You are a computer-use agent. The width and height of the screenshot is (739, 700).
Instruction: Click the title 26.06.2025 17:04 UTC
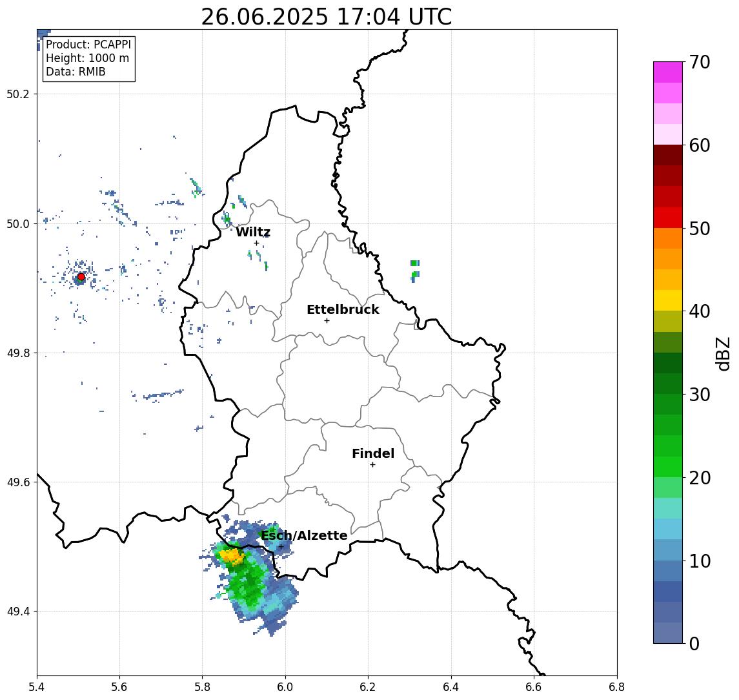pos(327,17)
